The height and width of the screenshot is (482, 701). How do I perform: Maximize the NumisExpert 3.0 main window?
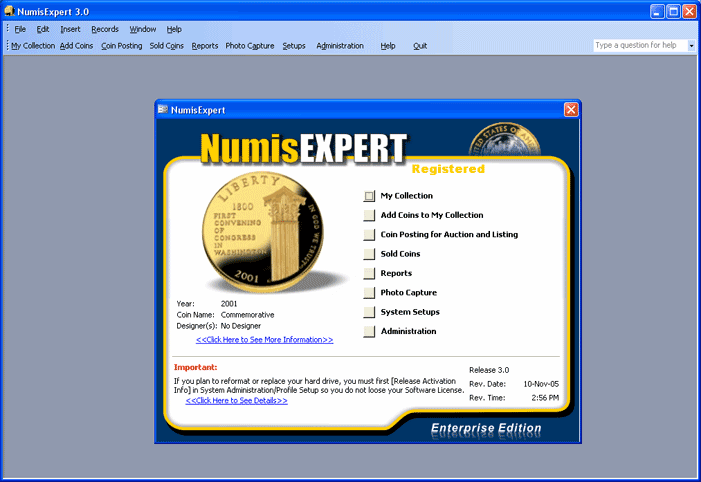pyautogui.click(x=673, y=11)
